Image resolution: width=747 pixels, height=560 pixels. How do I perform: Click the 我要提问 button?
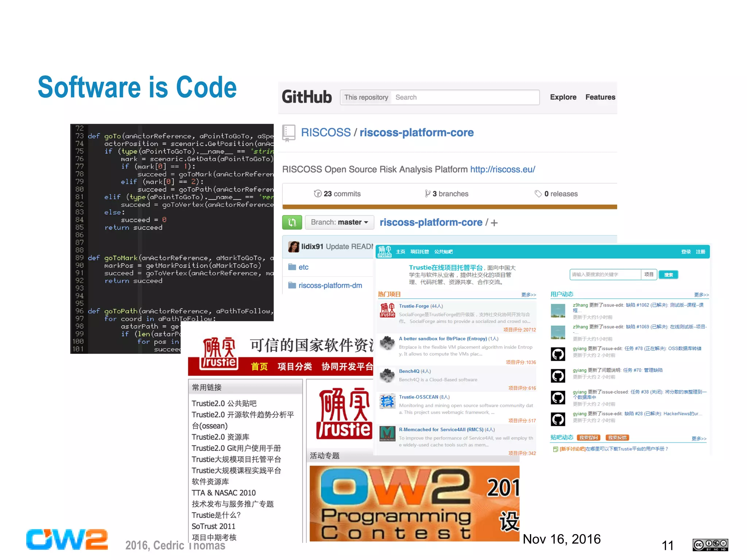pyautogui.click(x=588, y=437)
